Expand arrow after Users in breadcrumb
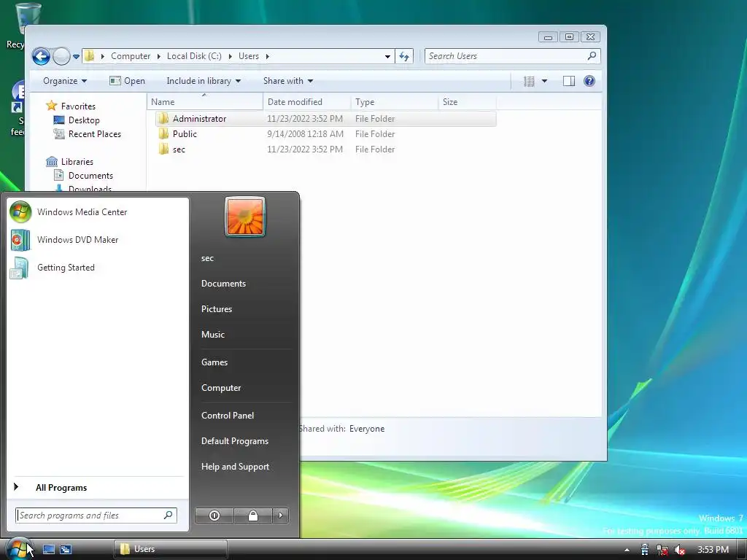 click(x=267, y=56)
